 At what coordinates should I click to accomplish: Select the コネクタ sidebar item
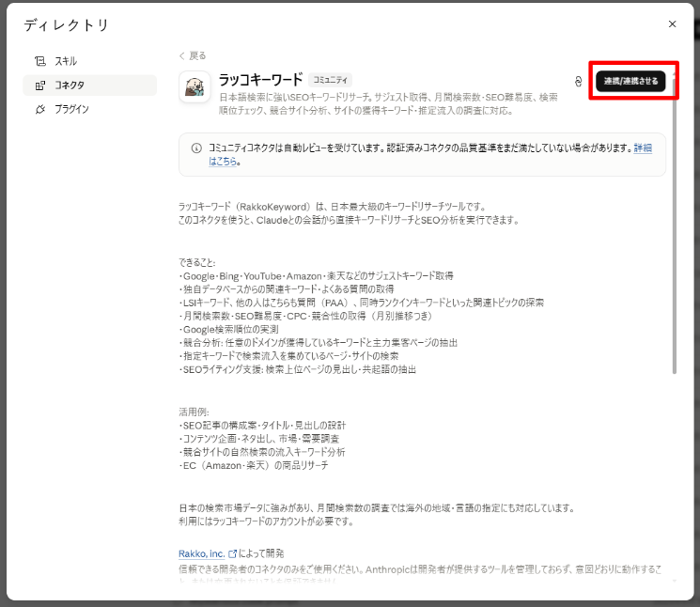tap(90, 86)
